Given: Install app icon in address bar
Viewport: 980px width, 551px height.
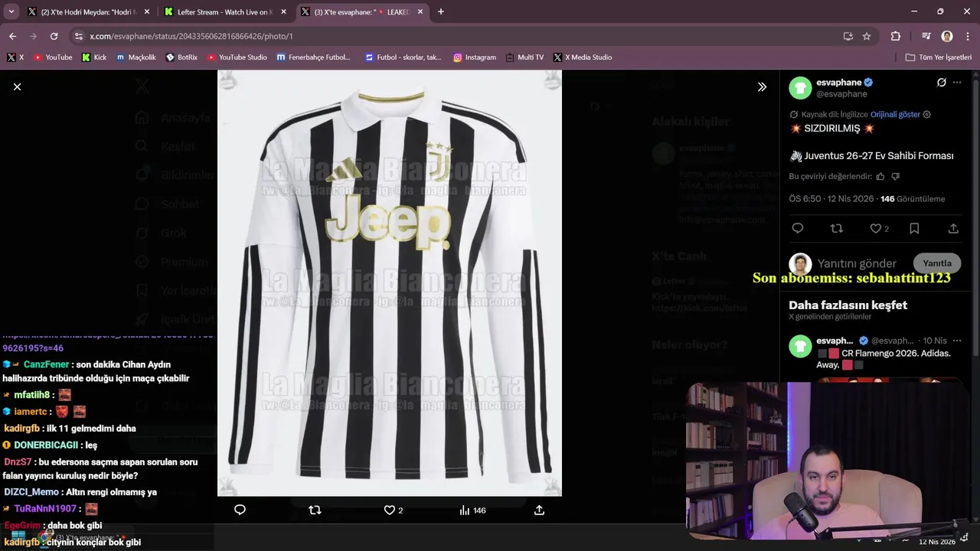Looking at the screenshot, I should (x=848, y=36).
